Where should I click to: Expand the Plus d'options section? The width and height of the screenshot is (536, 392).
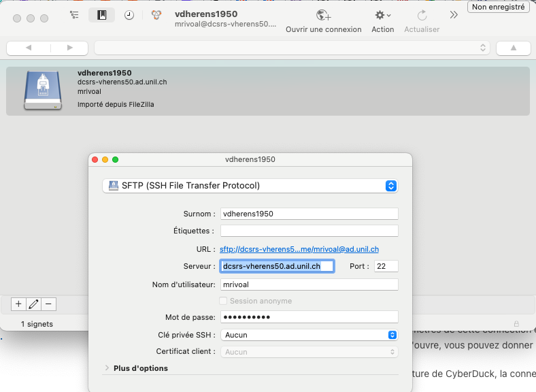click(107, 368)
